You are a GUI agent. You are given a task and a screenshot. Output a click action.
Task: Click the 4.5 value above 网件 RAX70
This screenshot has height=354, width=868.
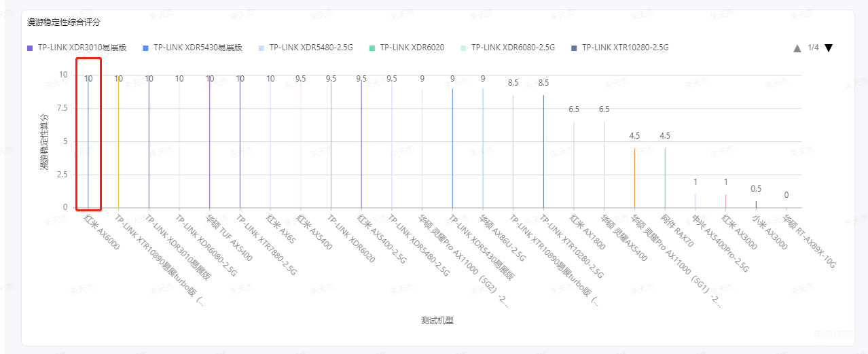[665, 136]
